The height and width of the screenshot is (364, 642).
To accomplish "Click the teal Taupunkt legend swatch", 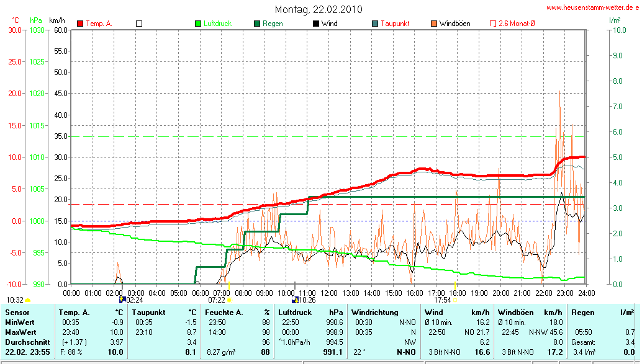I will [x=375, y=24].
